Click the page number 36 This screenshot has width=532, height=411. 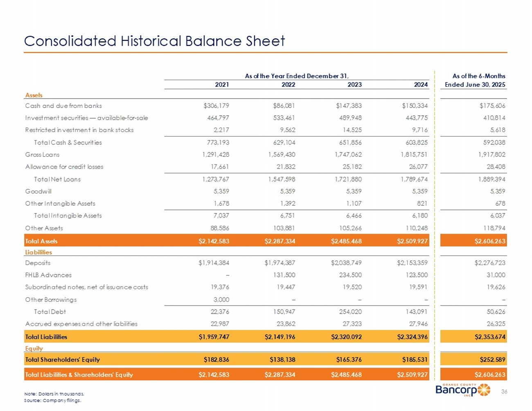click(x=504, y=391)
